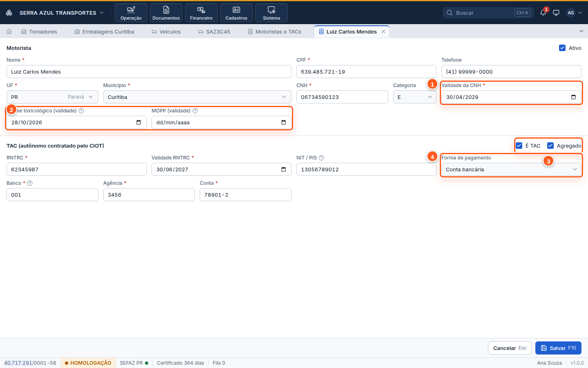Click the RNTRC input field
588x368 pixels.
(x=76, y=169)
